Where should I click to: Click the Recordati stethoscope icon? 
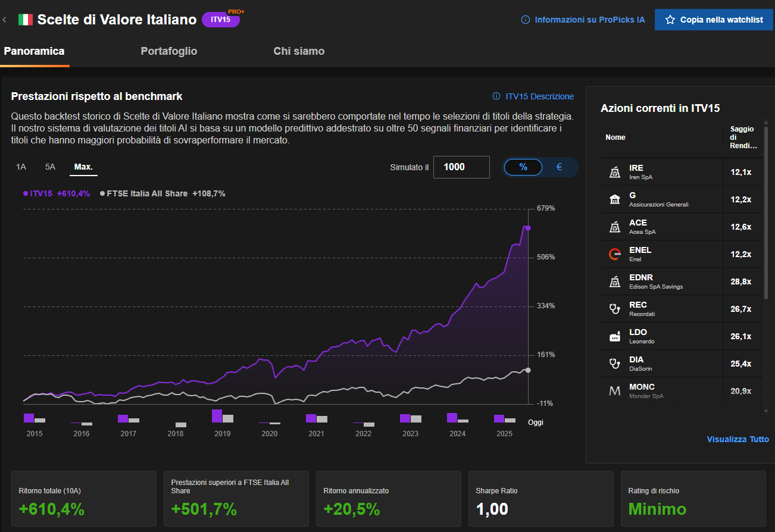point(614,309)
